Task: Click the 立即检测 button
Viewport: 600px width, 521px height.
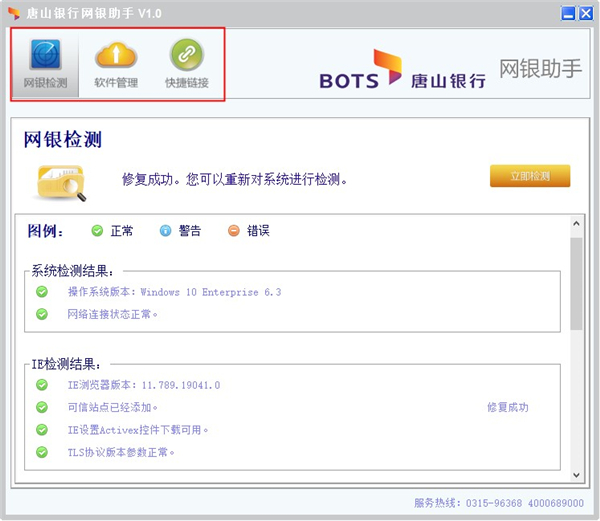Action: coord(530,176)
